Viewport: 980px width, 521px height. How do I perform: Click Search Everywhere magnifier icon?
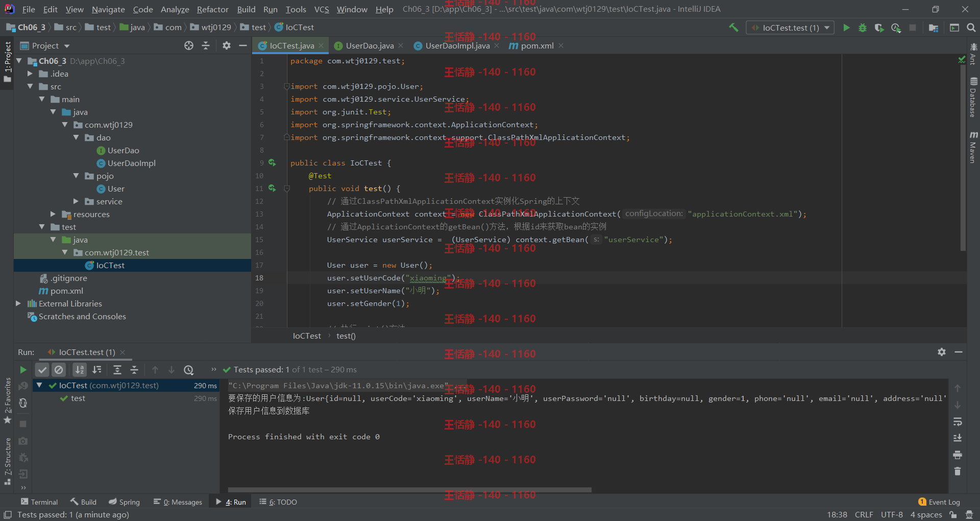[971, 28]
